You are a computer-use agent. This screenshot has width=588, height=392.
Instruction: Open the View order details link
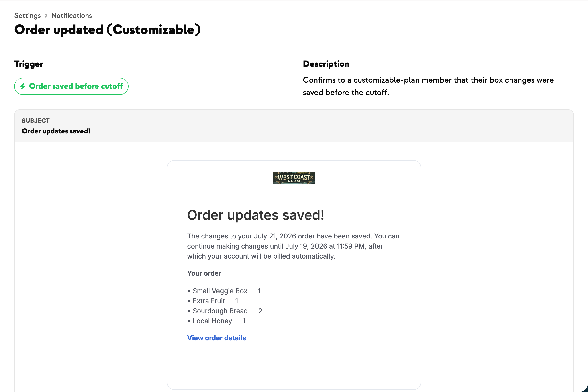(x=216, y=338)
